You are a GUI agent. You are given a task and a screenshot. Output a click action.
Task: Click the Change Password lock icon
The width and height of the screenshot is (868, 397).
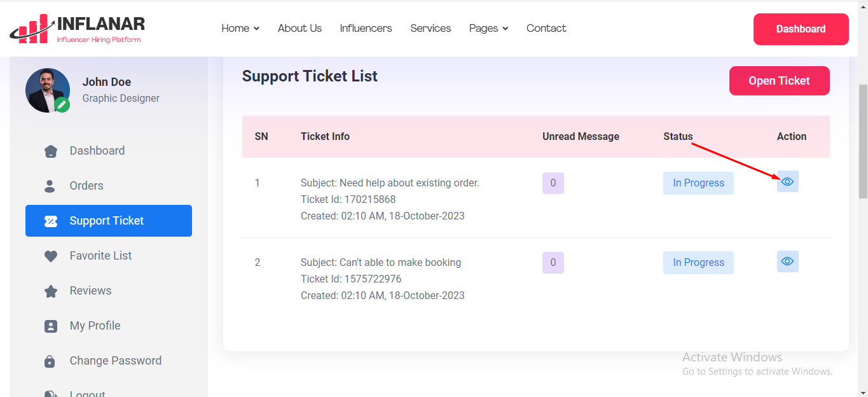pos(50,361)
